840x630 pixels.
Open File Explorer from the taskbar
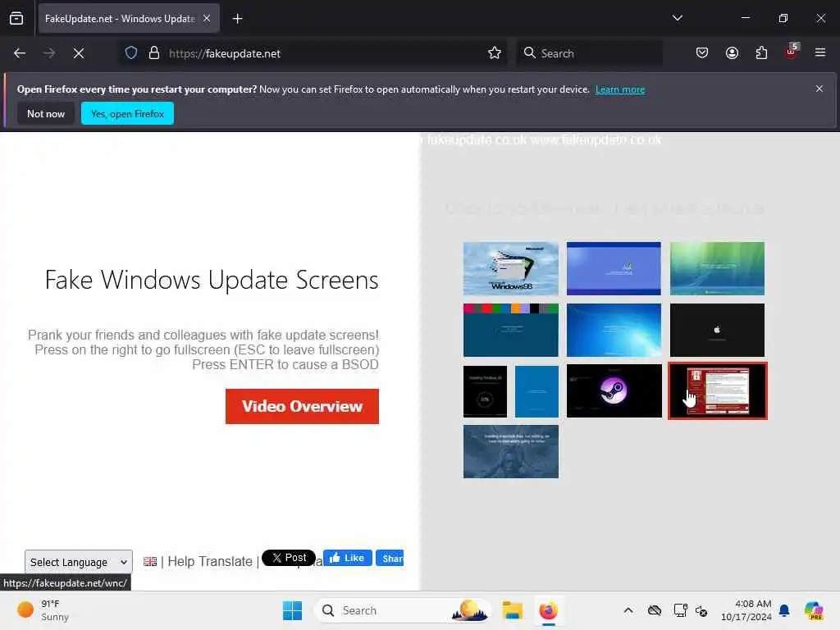(x=512, y=610)
